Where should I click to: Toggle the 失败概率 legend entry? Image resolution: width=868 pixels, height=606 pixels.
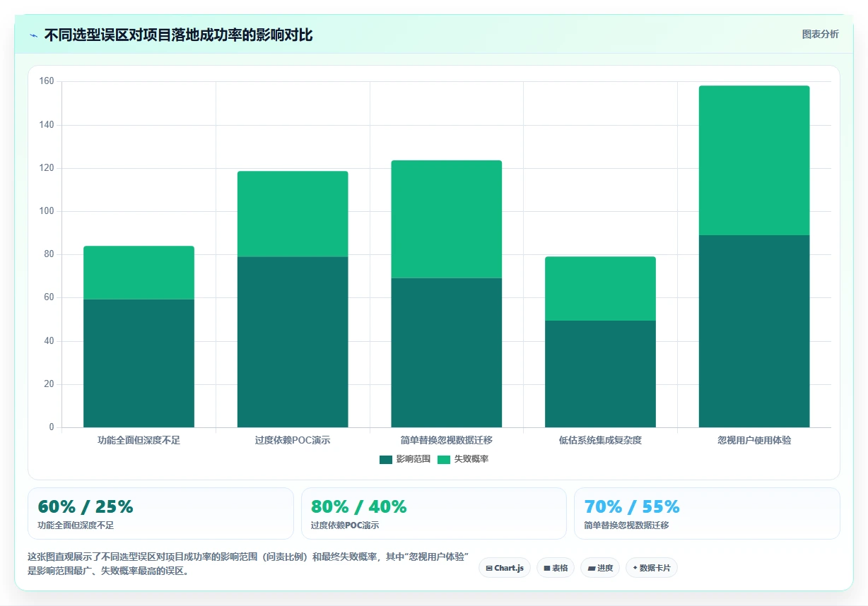[x=463, y=459]
